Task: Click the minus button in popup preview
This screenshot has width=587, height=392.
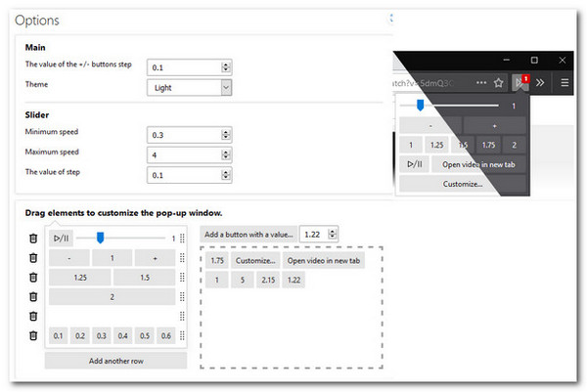Action: 430,126
